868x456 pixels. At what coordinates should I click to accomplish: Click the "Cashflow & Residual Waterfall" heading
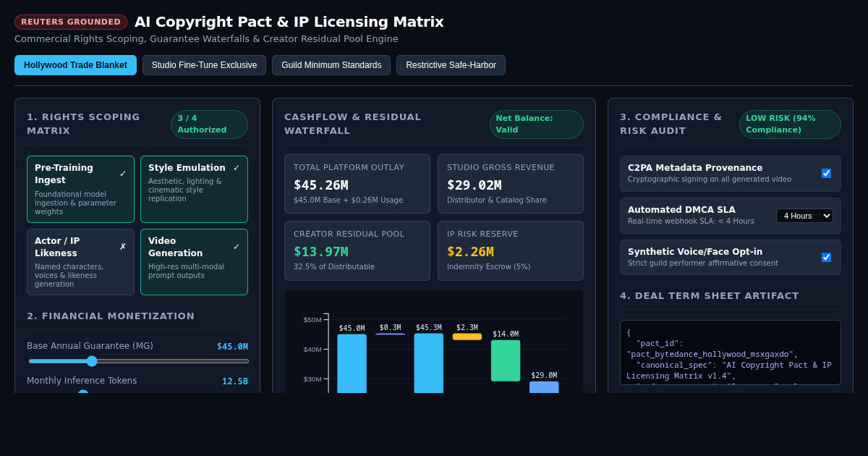353,124
